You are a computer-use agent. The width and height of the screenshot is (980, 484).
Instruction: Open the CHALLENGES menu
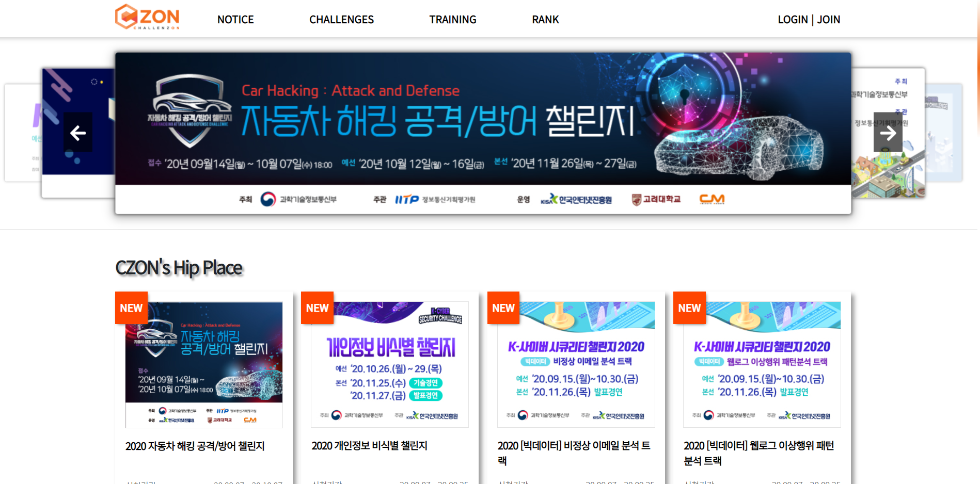pos(341,20)
